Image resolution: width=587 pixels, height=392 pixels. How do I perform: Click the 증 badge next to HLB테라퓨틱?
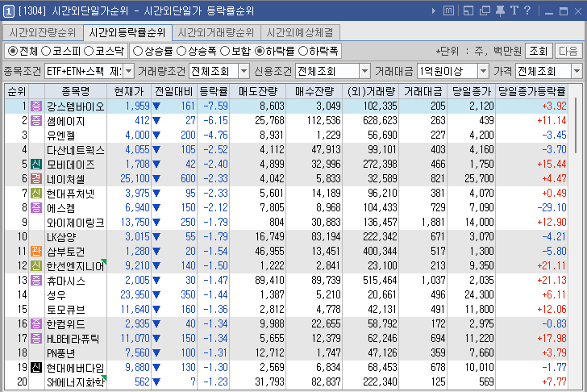tap(36, 339)
